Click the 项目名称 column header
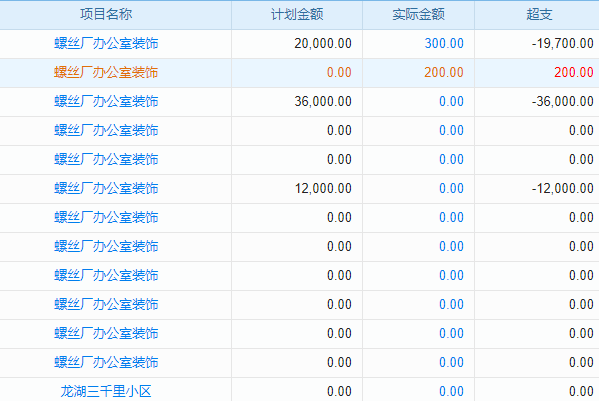The height and width of the screenshot is (401, 599). click(x=106, y=15)
